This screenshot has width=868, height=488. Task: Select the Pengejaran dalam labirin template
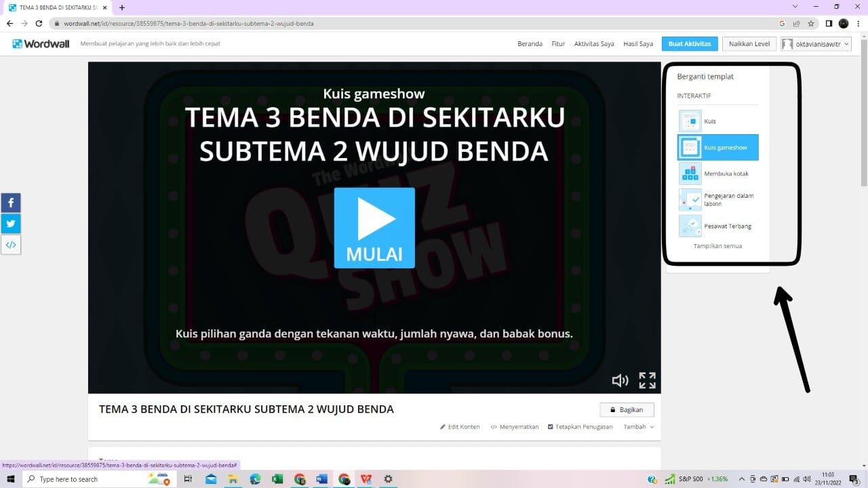point(718,200)
